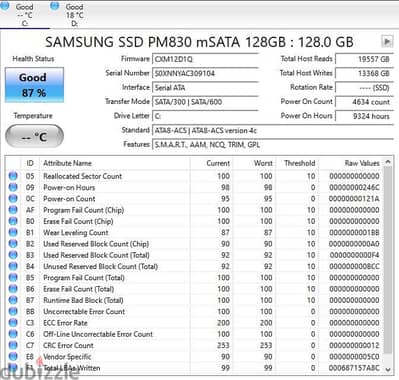Select the Vendor Specific attribute name
Screen dimensions: 399x380
(x=67, y=357)
